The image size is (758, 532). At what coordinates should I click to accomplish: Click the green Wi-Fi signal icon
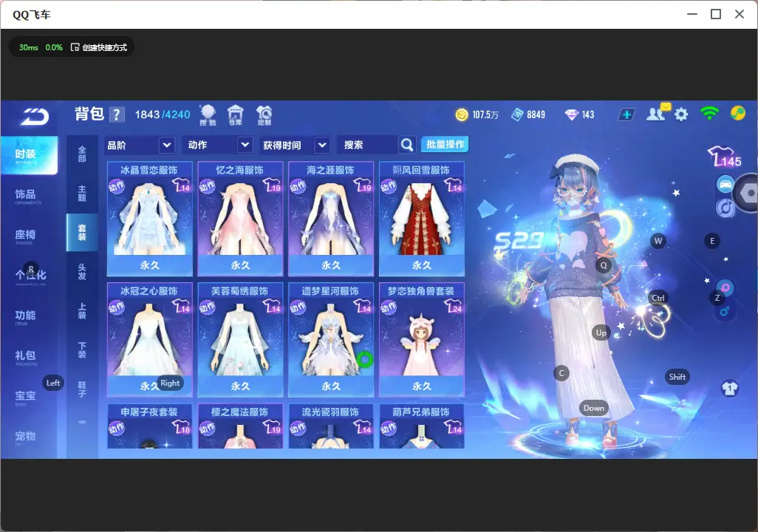709,114
